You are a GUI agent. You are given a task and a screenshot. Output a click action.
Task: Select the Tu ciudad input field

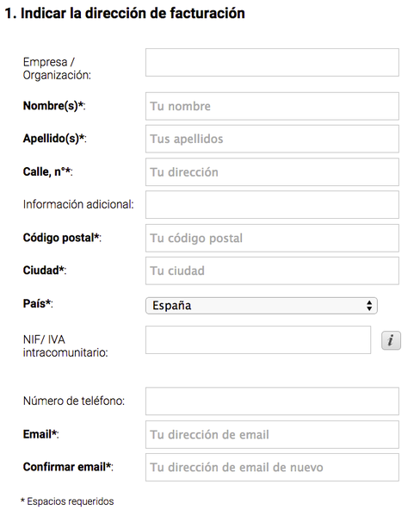click(x=272, y=271)
